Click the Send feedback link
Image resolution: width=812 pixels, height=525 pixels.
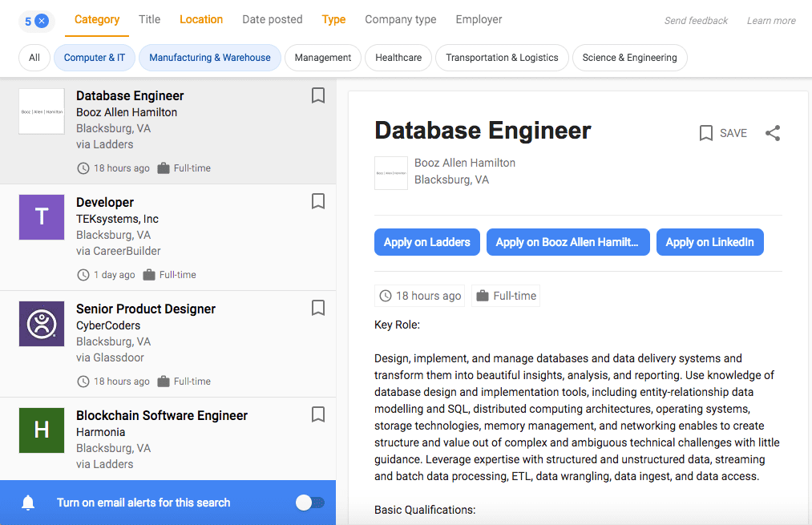pos(696,21)
